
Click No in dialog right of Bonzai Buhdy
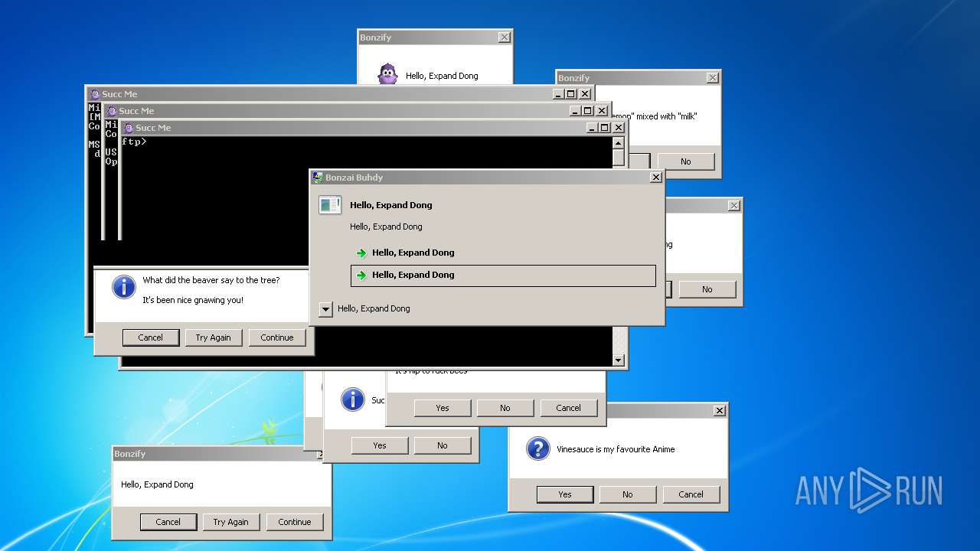707,289
